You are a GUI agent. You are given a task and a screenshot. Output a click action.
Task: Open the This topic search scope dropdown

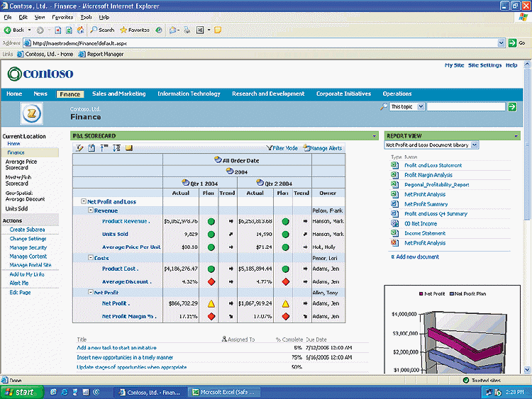(x=406, y=107)
